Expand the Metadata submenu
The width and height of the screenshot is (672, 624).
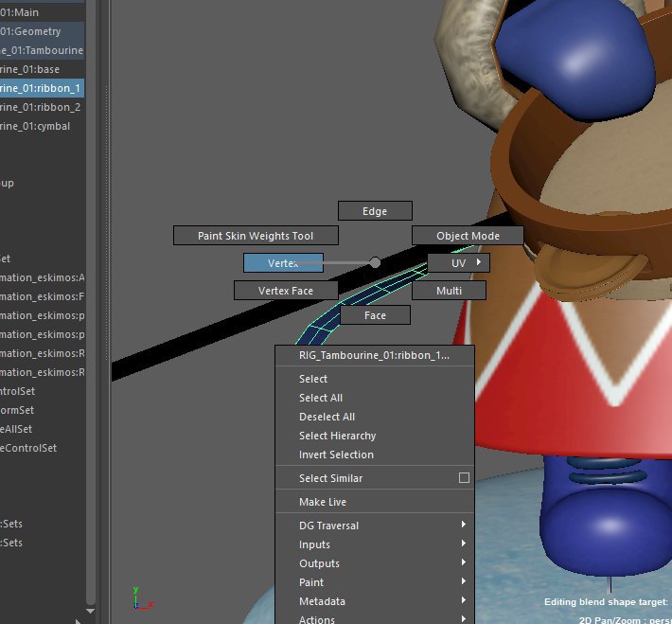[x=375, y=601]
